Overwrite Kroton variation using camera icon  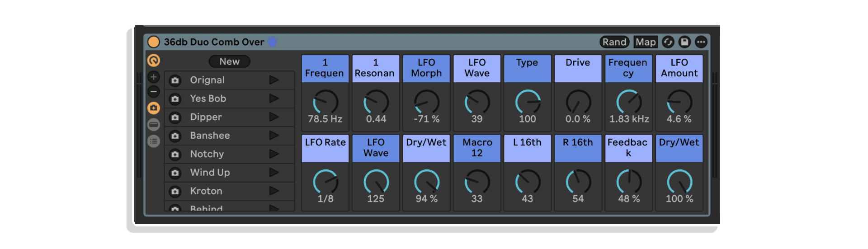pos(175,192)
